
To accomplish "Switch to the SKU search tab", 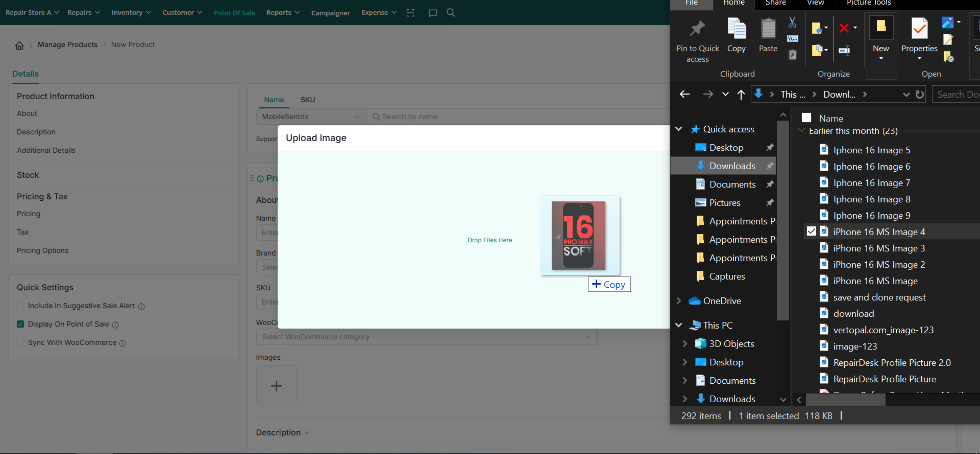I will click(x=308, y=100).
